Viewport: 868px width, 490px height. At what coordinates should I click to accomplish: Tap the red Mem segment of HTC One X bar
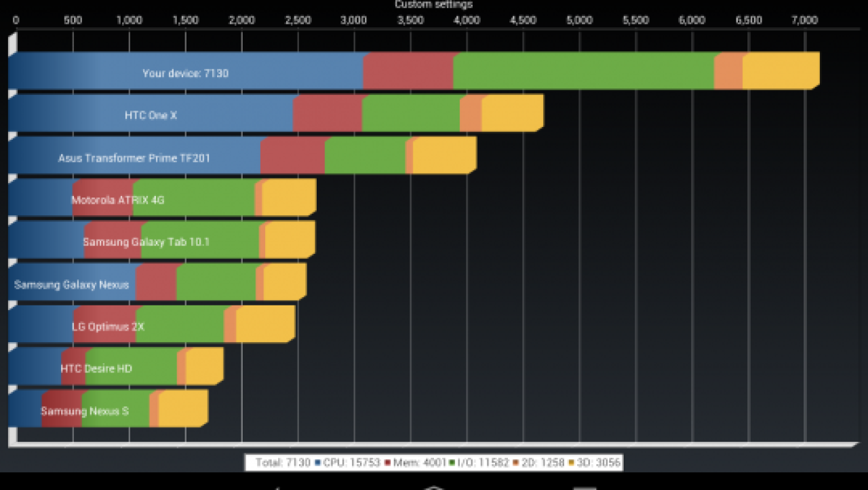(328, 113)
